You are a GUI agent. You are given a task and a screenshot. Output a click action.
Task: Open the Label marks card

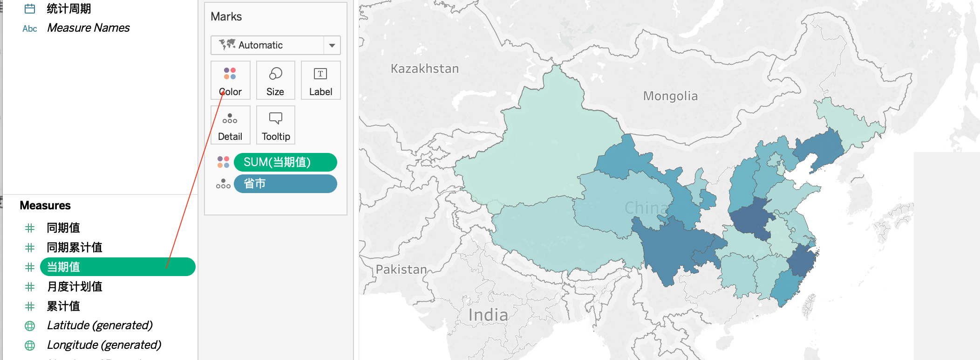coord(320,80)
